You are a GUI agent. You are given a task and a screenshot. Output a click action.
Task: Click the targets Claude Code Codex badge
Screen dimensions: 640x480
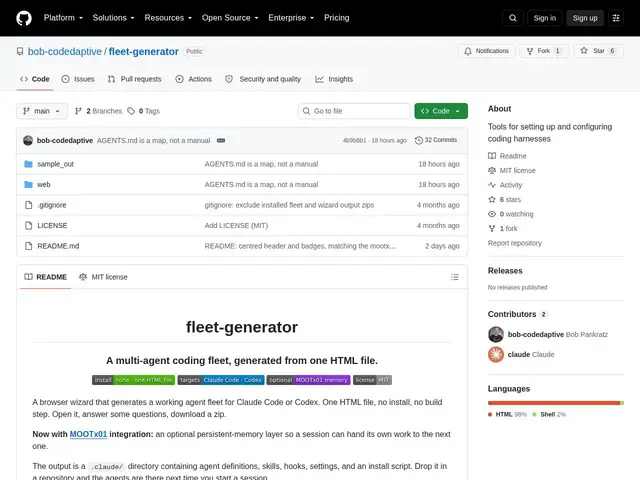tap(221, 380)
